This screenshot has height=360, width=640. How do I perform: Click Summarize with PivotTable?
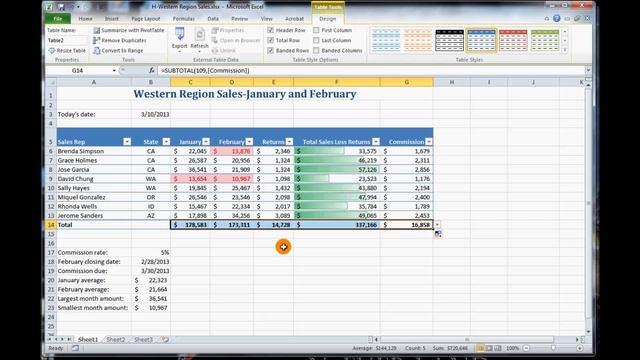pos(129,30)
